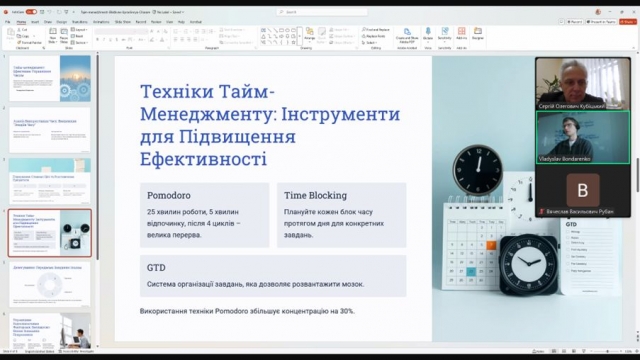
Task: Click the Notes button in status bar
Action: click(539, 351)
